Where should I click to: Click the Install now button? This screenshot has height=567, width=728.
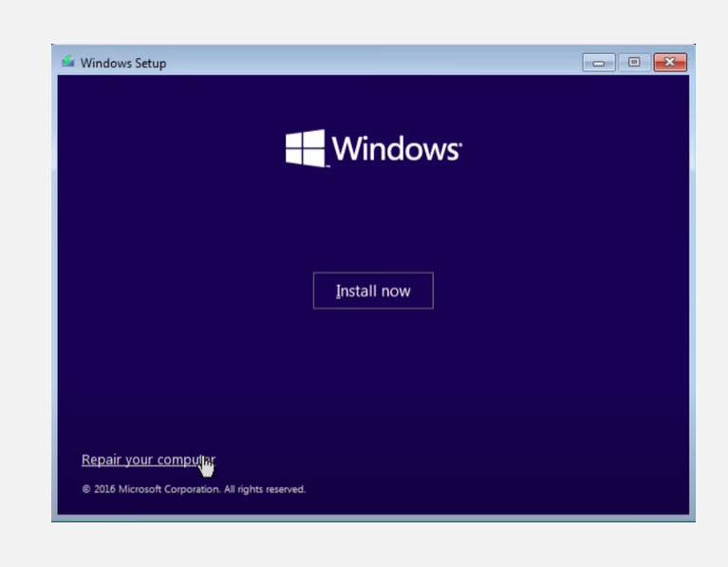tap(373, 291)
